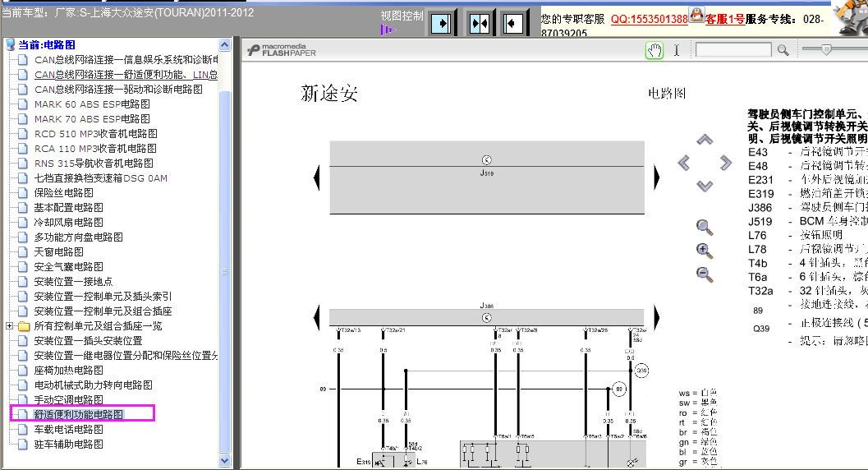Viewport: 868px width, 470px height.
Task: Click the black right arrow beside J386 block
Action: pyautogui.click(x=656, y=318)
